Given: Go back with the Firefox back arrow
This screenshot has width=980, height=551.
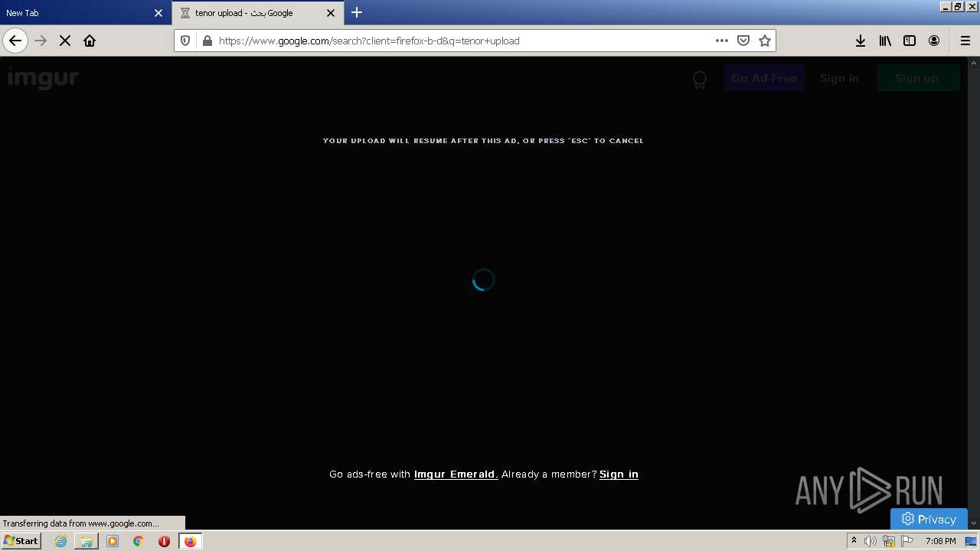Looking at the screenshot, I should [x=15, y=41].
